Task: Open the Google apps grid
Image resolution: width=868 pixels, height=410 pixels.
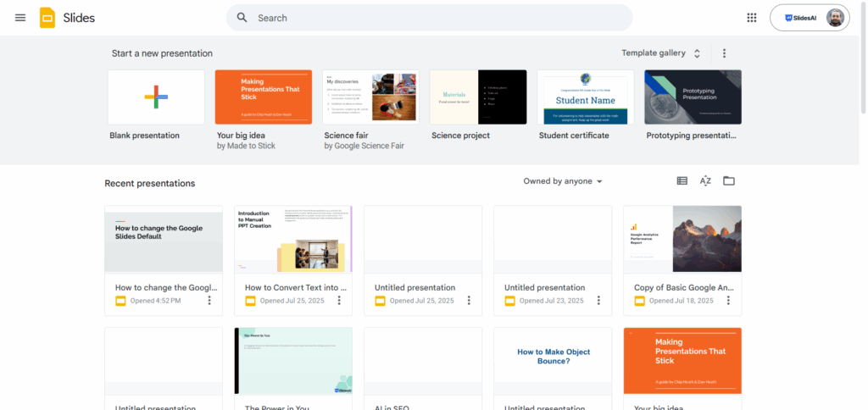Action: 751,18
